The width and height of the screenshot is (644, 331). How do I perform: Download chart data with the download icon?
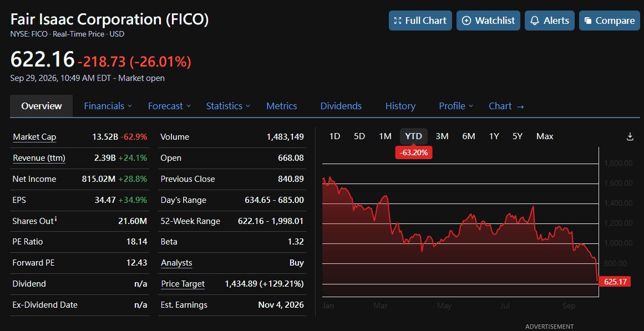tap(630, 136)
